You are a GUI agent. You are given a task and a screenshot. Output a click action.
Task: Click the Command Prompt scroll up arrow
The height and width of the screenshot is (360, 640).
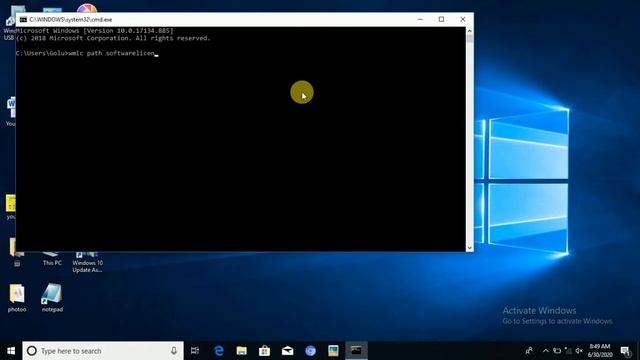click(469, 31)
